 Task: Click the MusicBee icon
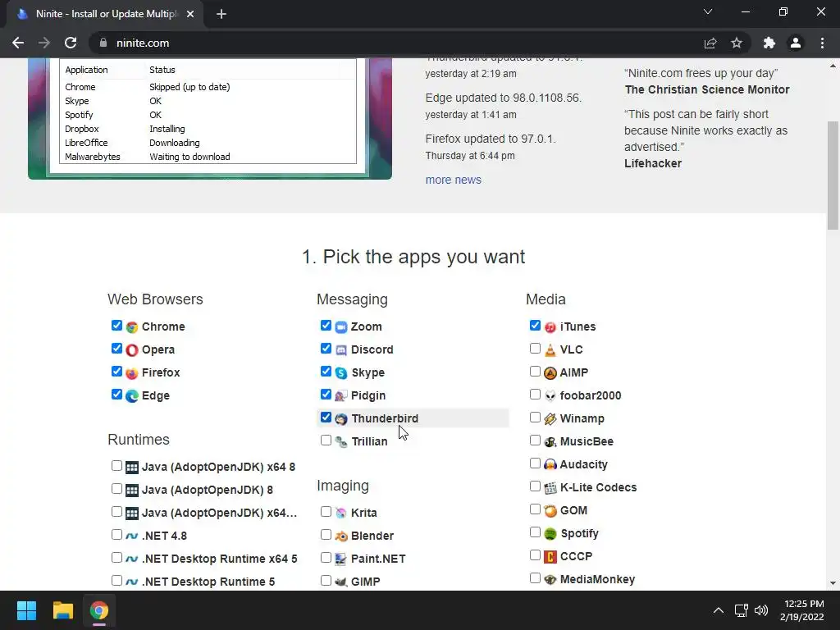click(550, 442)
